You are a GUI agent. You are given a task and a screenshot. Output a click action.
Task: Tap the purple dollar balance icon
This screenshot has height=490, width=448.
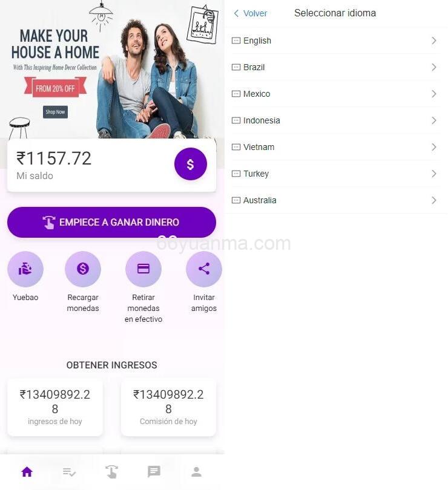(191, 164)
